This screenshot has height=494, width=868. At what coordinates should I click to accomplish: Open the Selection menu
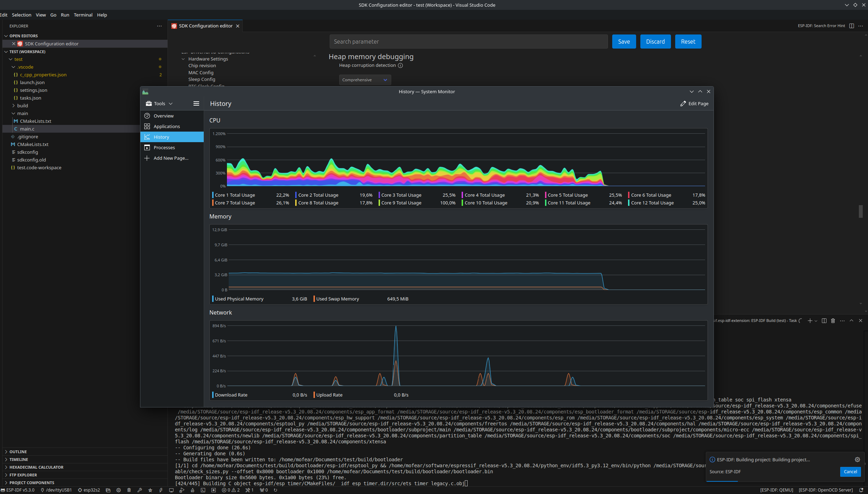coord(21,15)
